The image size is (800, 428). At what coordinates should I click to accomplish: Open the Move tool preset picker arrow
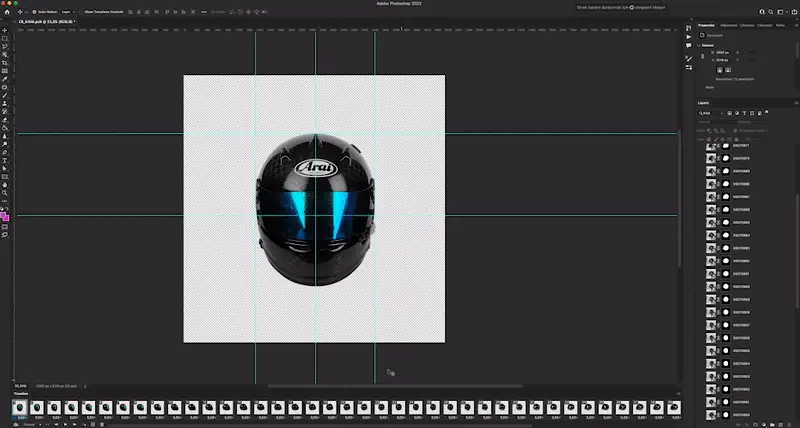coord(27,12)
